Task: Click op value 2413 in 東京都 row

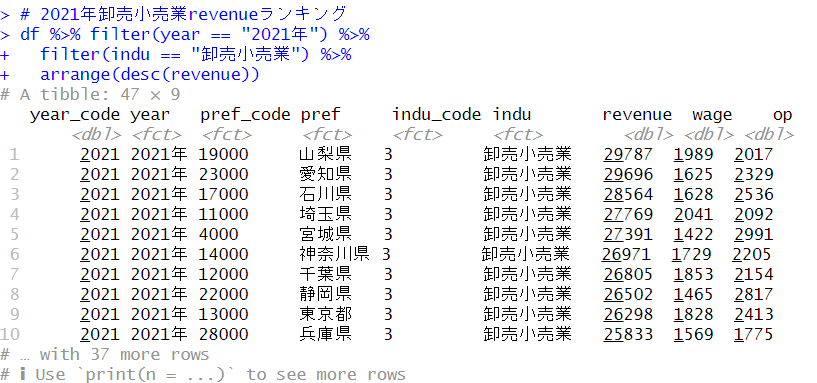Action: (753, 314)
